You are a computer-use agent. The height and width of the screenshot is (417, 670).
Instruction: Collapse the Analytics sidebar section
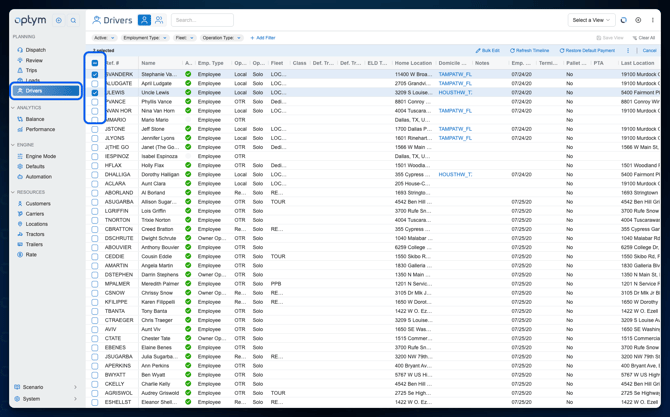click(x=13, y=108)
